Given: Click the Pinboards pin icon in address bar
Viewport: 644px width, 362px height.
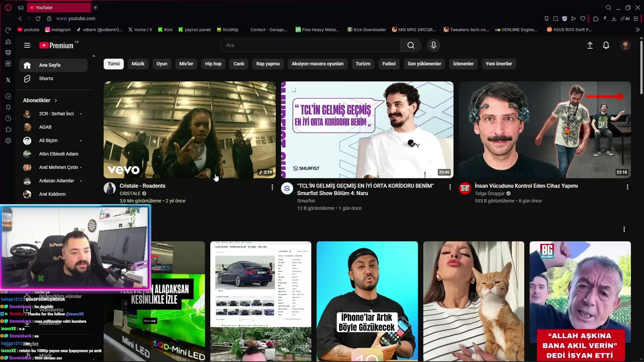Looking at the screenshot, I should click(x=546, y=19).
